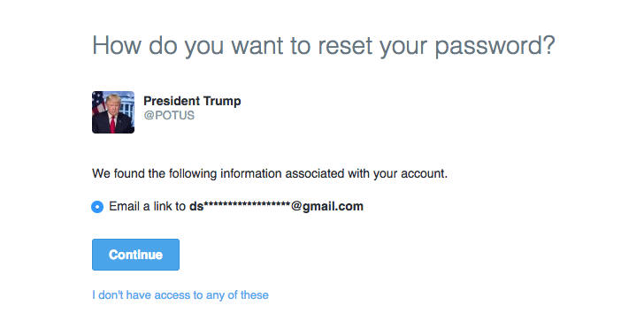This screenshot has height=336, width=644.
Task: Open "I don't have access to any of these"
Action: tap(180, 295)
